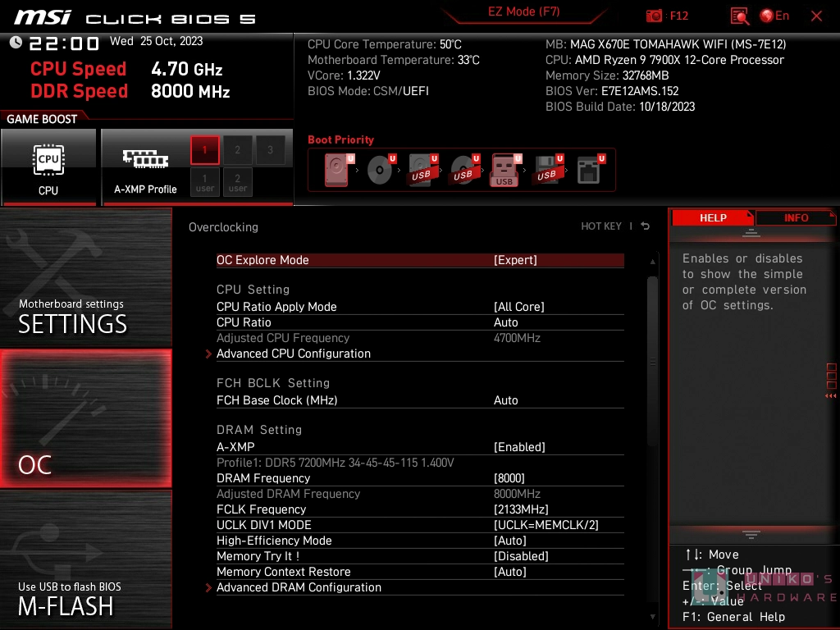The width and height of the screenshot is (840, 630).
Task: Click the USB key boot device icon
Action: (x=505, y=170)
